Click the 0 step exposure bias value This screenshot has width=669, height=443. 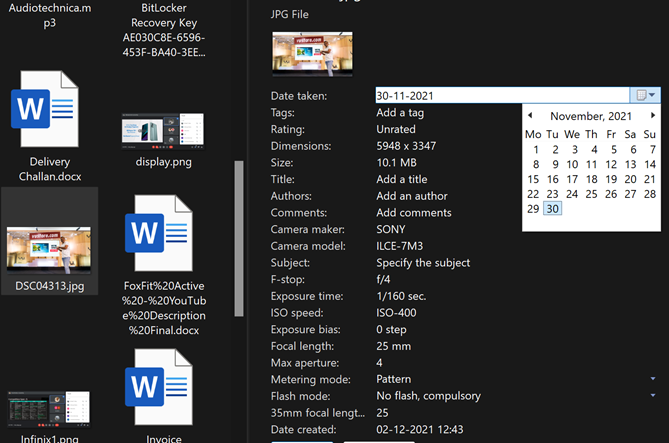[x=391, y=329]
